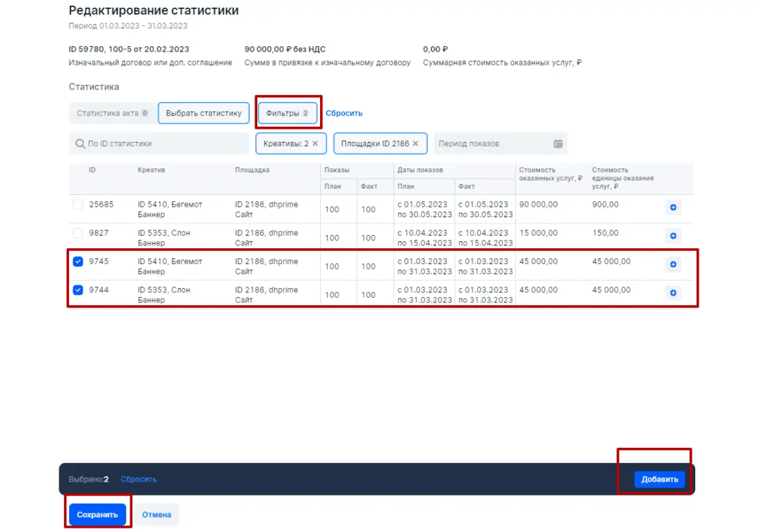
Task: Remove the 'Креативы: 2' filter via X
Action: [x=315, y=144]
